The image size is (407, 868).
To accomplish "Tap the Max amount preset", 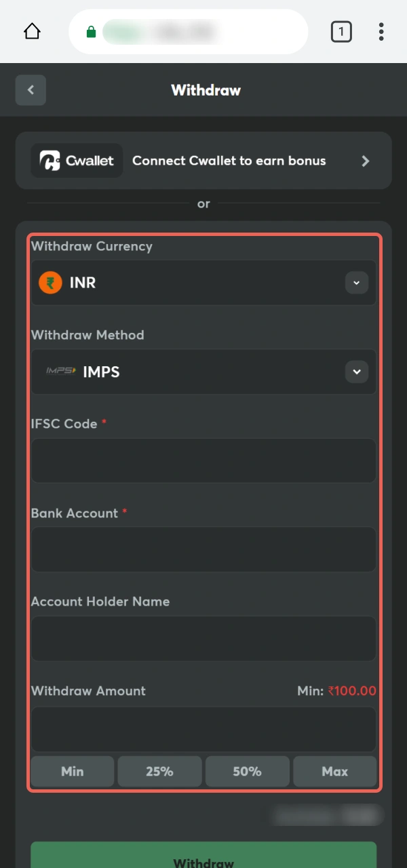I will tap(334, 771).
